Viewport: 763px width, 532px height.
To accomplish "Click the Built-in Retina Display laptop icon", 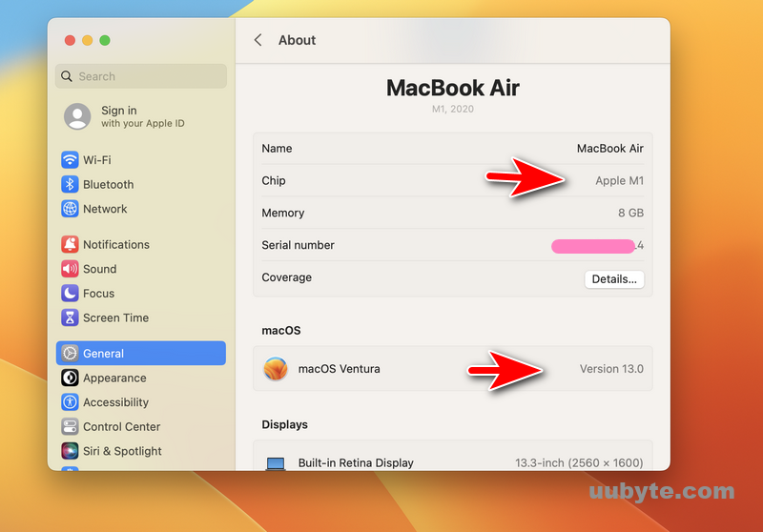I will pos(276,463).
